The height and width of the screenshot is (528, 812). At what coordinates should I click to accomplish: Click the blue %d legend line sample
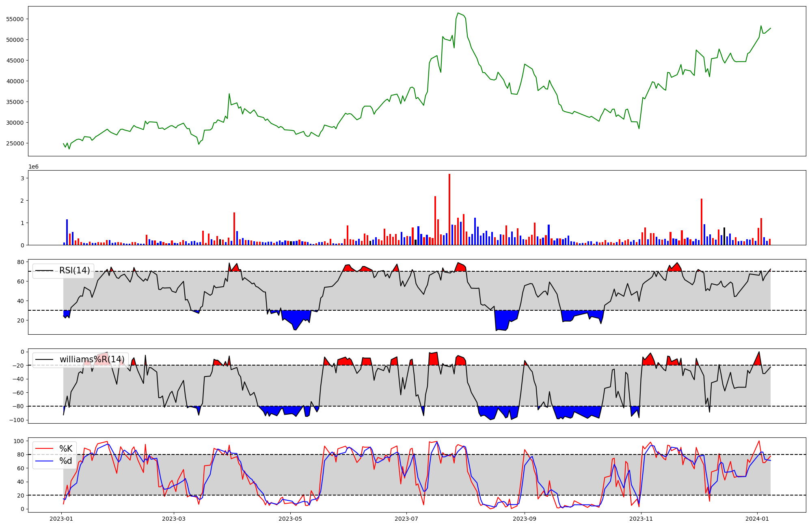pos(44,461)
